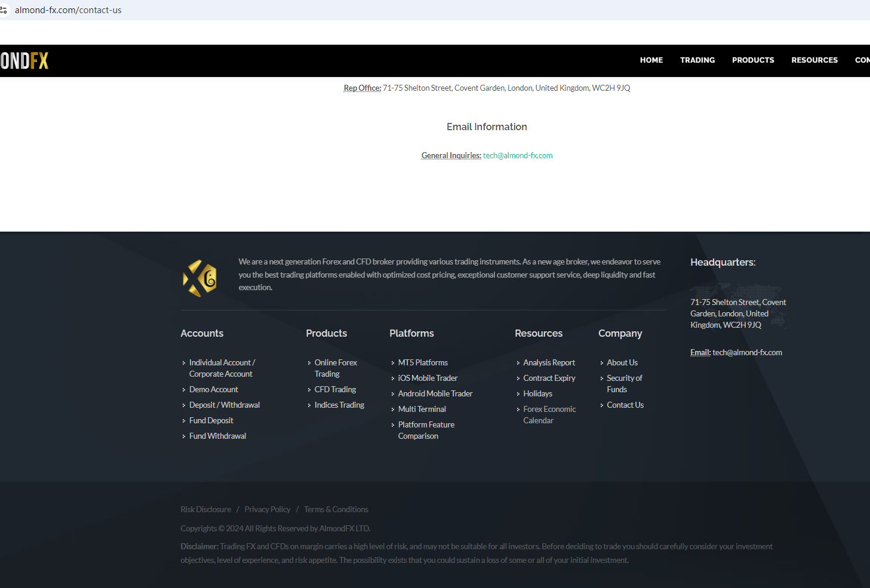870x588 pixels.
Task: Click the General Inquiries email link
Action: pyautogui.click(x=518, y=156)
